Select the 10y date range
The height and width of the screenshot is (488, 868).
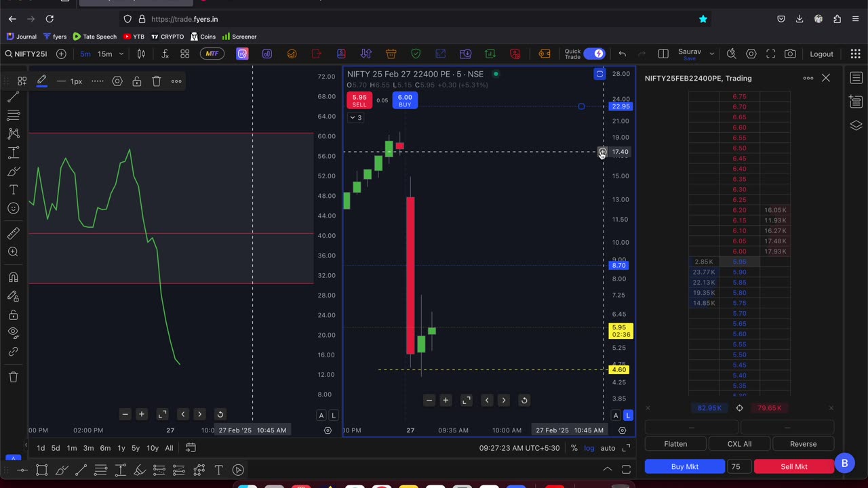coord(153,448)
